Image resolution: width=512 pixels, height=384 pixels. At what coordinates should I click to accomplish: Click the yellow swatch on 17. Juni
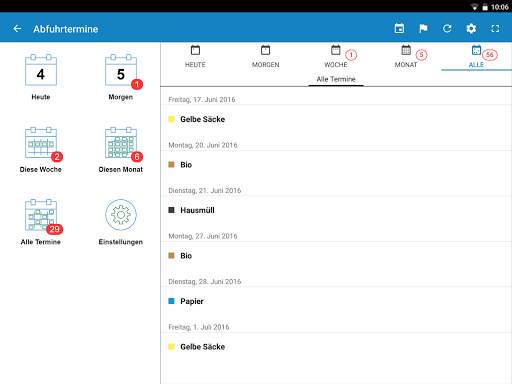click(x=171, y=119)
